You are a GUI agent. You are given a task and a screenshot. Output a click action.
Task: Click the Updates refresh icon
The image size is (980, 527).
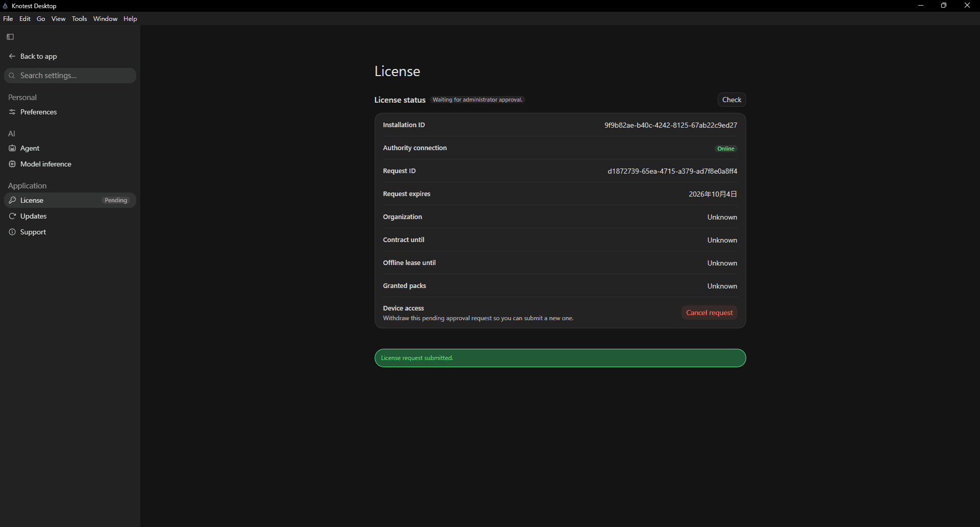12,216
